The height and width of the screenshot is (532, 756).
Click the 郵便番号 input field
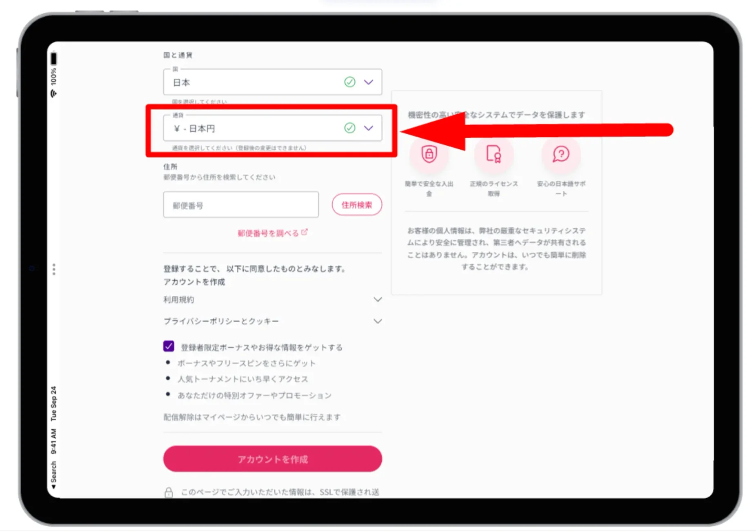coord(240,205)
